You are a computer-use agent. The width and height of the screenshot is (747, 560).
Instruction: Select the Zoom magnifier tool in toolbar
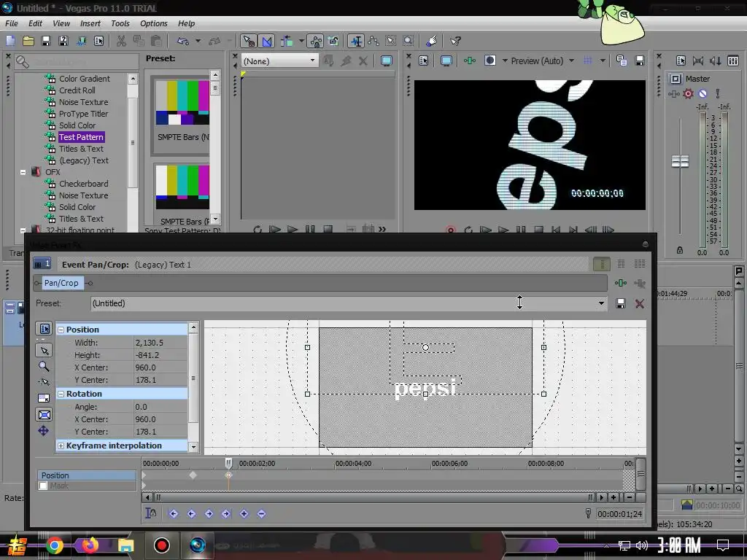409,41
